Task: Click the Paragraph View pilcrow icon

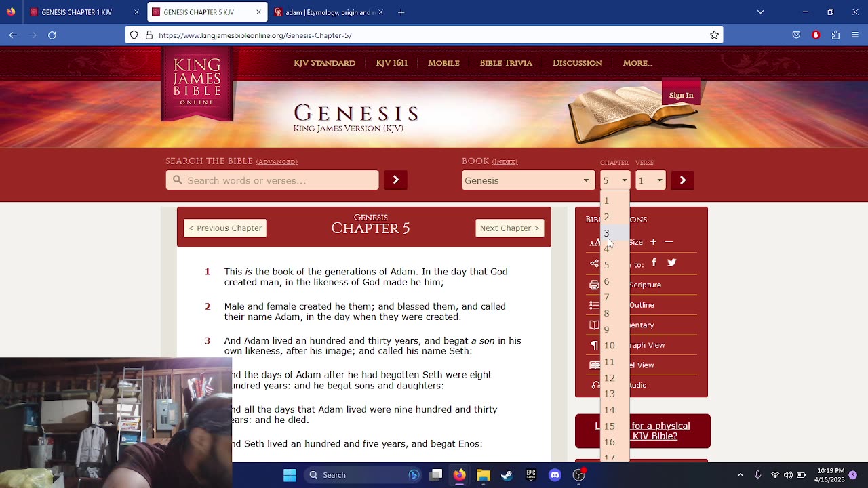Action: (594, 345)
